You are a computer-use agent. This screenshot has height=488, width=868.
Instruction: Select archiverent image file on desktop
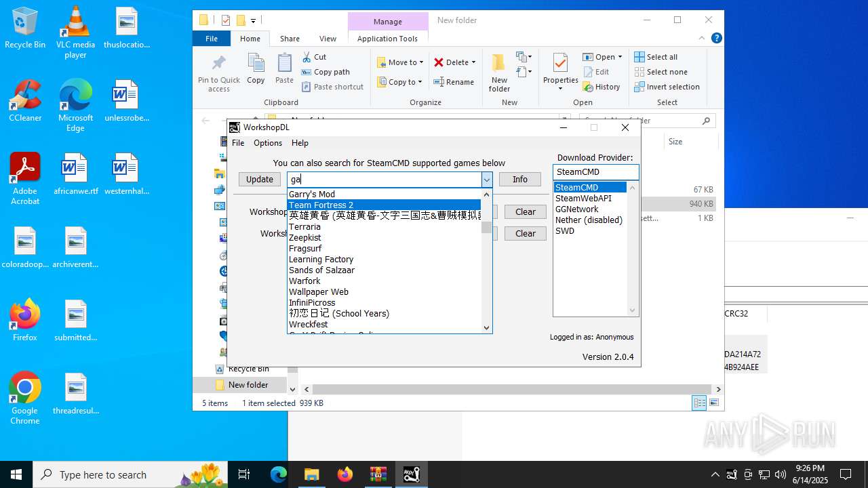tap(75, 248)
